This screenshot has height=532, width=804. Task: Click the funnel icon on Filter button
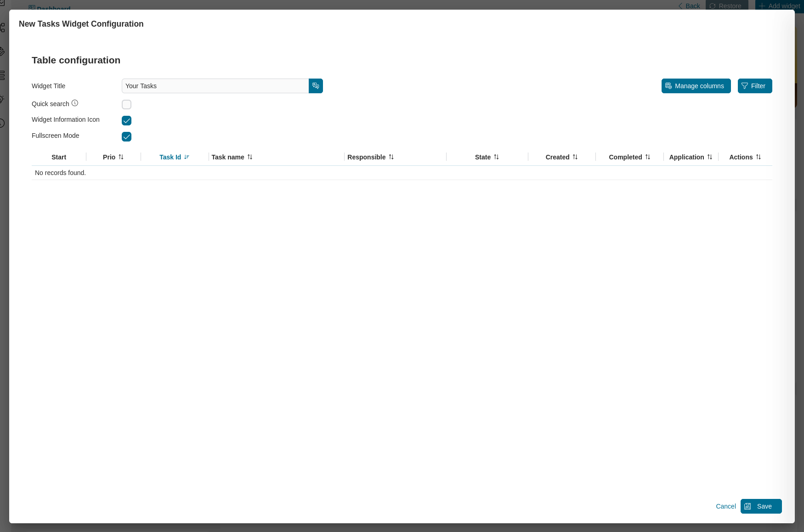pyautogui.click(x=745, y=86)
